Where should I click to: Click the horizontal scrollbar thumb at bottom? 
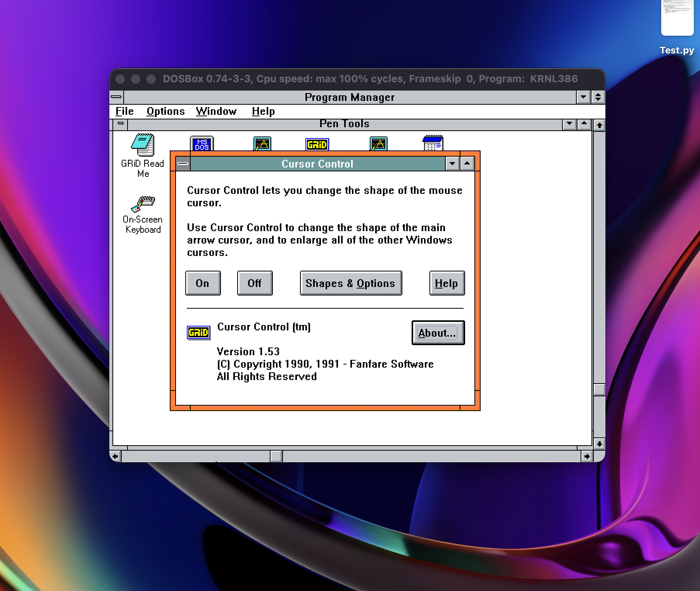point(276,456)
